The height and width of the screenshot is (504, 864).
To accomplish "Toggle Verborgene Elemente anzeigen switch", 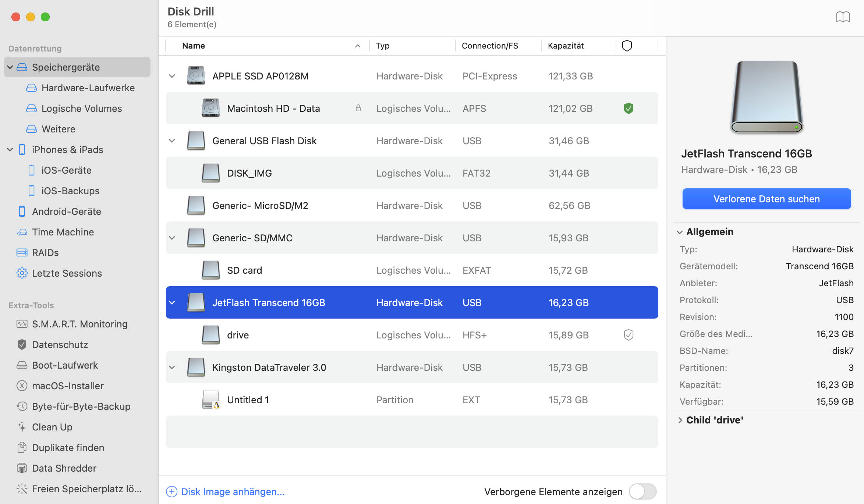I will 642,491.
